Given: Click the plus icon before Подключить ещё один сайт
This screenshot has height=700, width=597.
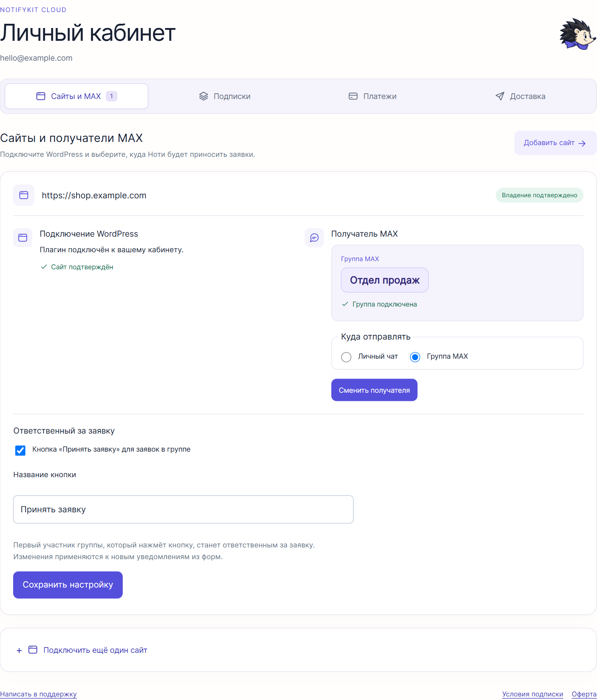Looking at the screenshot, I should pyautogui.click(x=19, y=650).
